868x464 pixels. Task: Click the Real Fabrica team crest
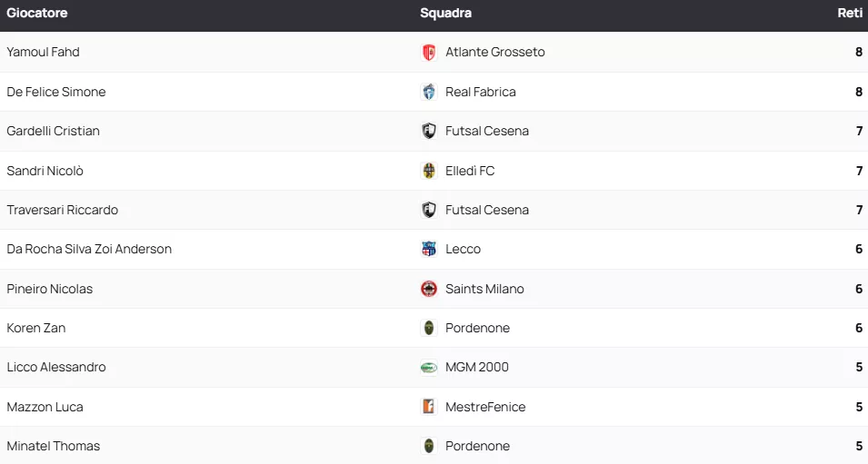point(429,92)
